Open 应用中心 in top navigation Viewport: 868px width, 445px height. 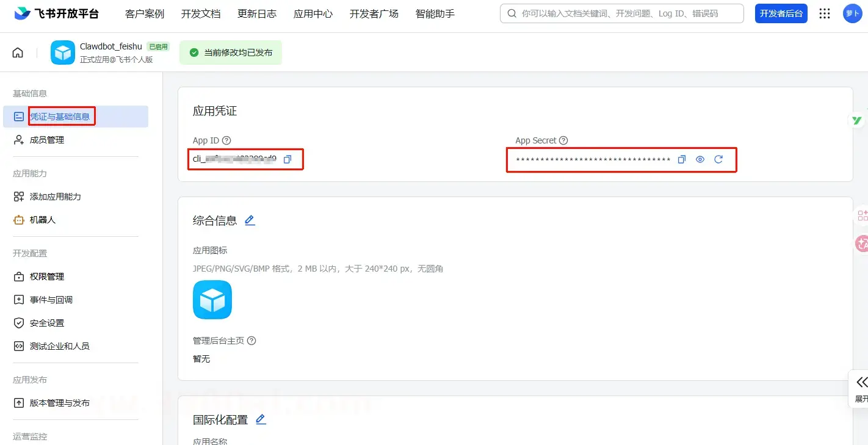pos(313,13)
